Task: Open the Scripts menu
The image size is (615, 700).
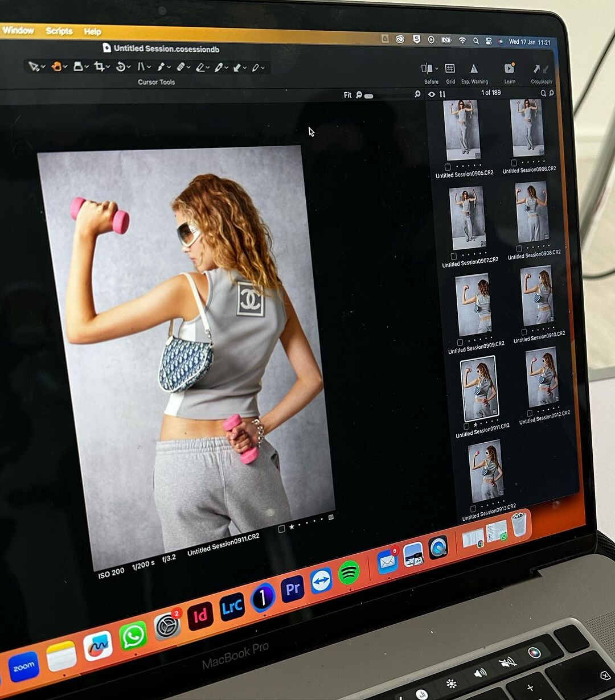Action: pyautogui.click(x=59, y=31)
